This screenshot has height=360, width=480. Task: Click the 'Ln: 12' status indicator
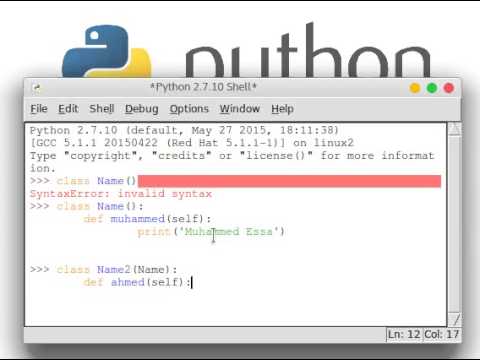[404, 334]
